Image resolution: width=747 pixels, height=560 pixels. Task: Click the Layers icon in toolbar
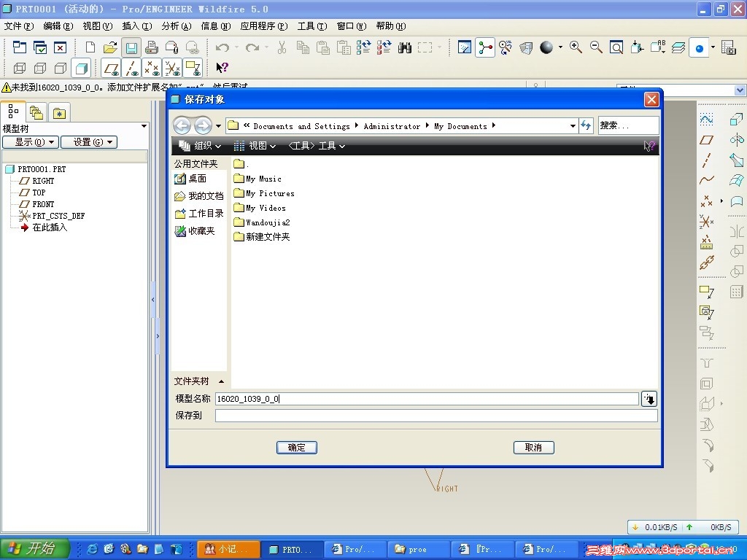[x=678, y=47]
